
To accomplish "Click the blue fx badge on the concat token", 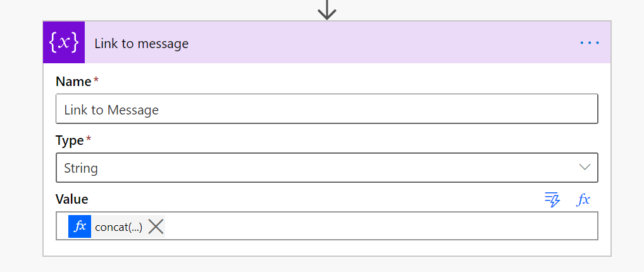I will pyautogui.click(x=80, y=226).
